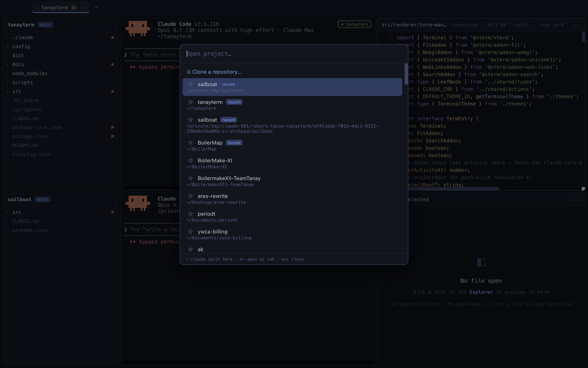Expand the dist folder
This screenshot has height=368, width=588.
click(x=7, y=56)
